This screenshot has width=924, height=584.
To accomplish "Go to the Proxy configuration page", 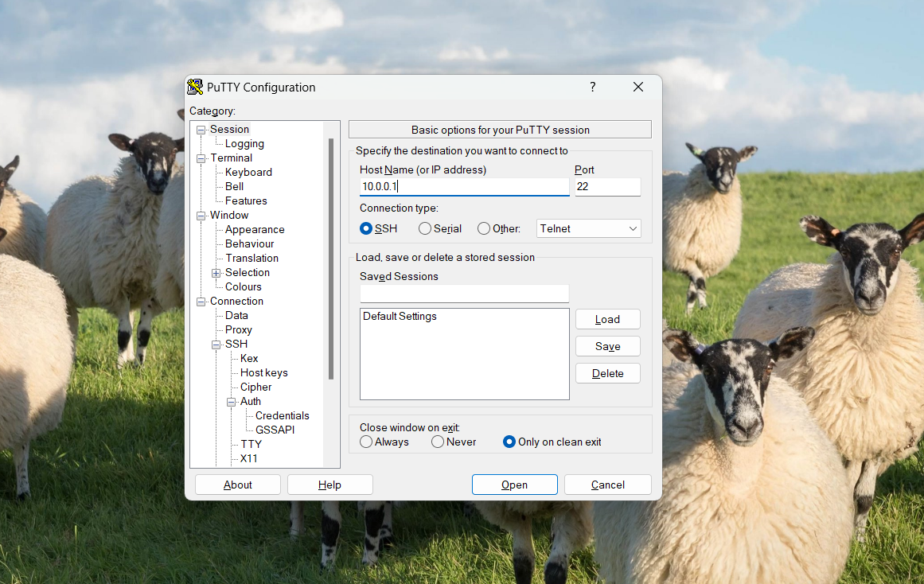I will [x=238, y=329].
